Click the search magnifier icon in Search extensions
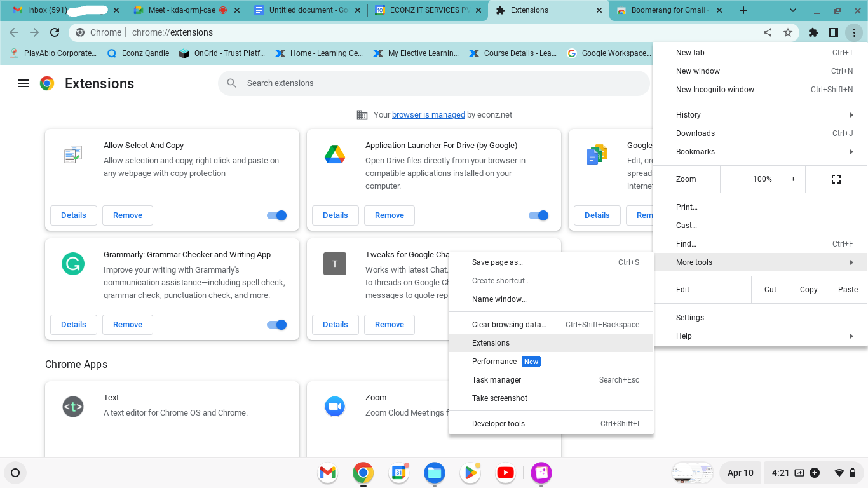 click(232, 83)
